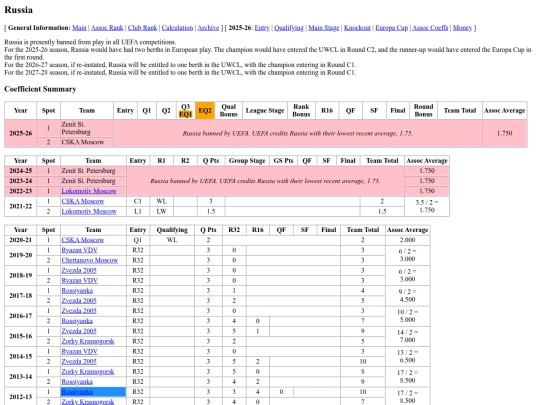This screenshot has width=540, height=405.
Task: Open the Europa Cup link
Action: (392, 28)
